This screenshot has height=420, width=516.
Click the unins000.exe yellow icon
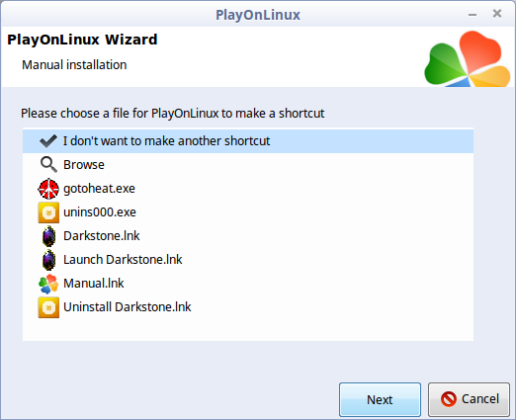pos(48,212)
